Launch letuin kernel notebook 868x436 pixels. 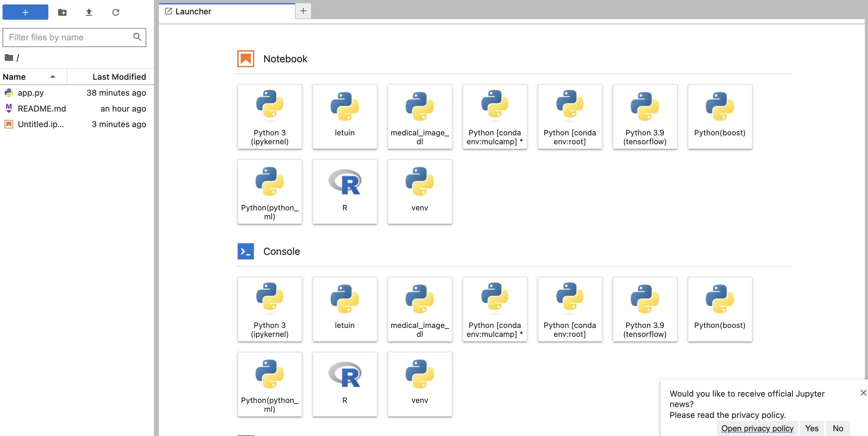coord(345,117)
